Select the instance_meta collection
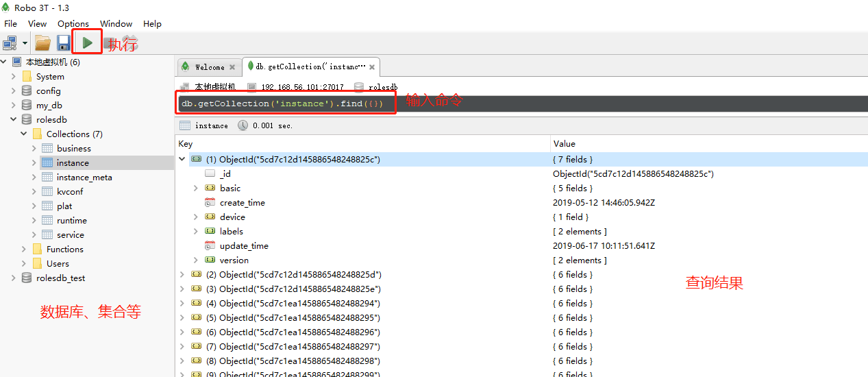Screen dimensions: 868x377 click(84, 177)
